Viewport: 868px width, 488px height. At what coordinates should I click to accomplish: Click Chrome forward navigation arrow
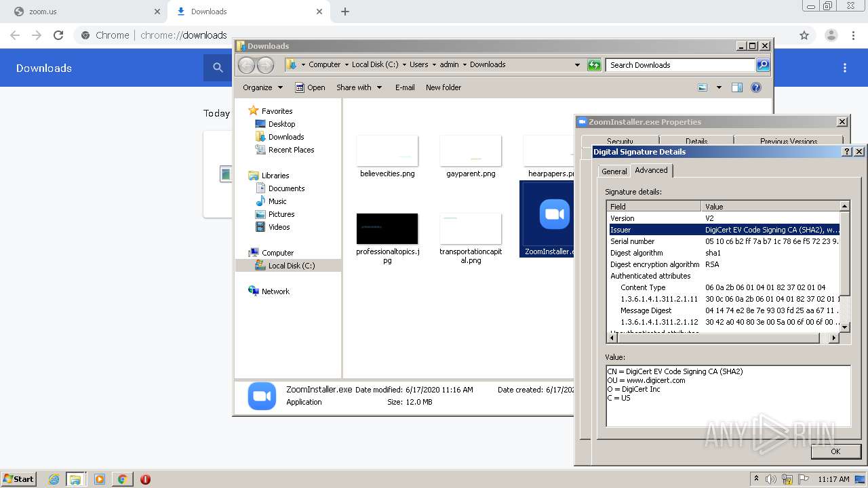click(x=37, y=35)
